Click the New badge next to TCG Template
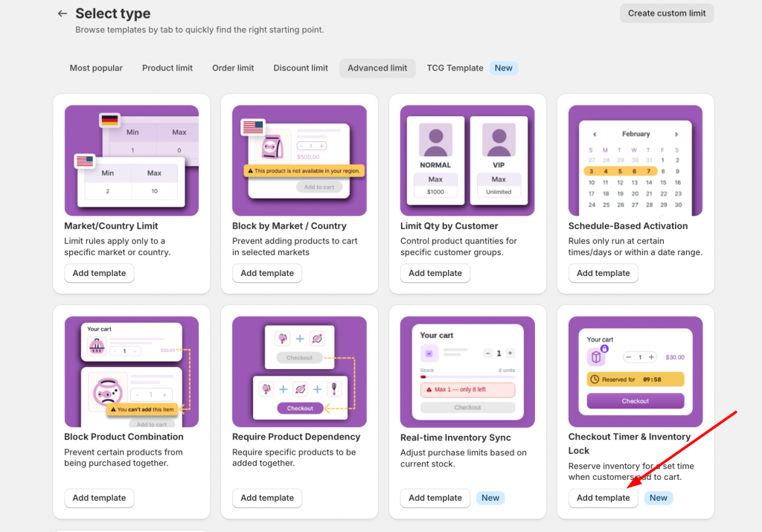This screenshot has height=532, width=762. coord(504,68)
